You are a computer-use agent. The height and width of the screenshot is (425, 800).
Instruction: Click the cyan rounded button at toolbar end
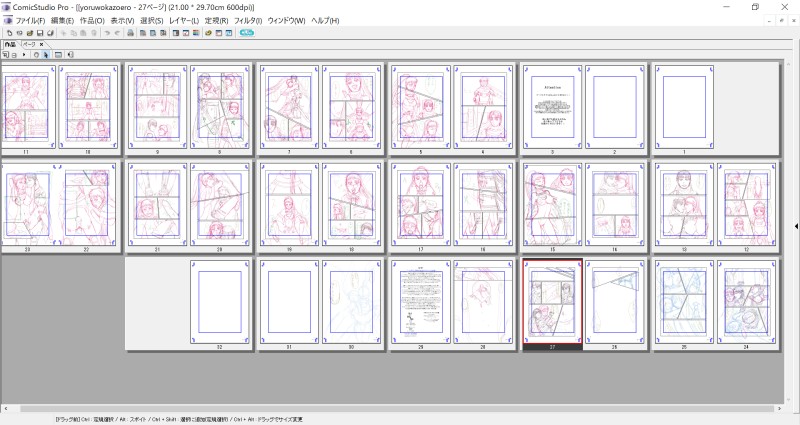[247, 33]
